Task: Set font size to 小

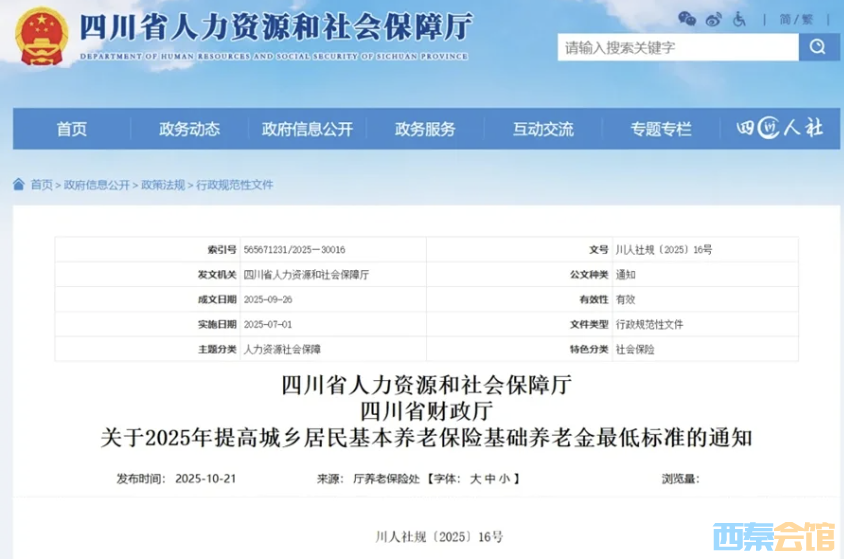Action: pyautogui.click(x=507, y=479)
